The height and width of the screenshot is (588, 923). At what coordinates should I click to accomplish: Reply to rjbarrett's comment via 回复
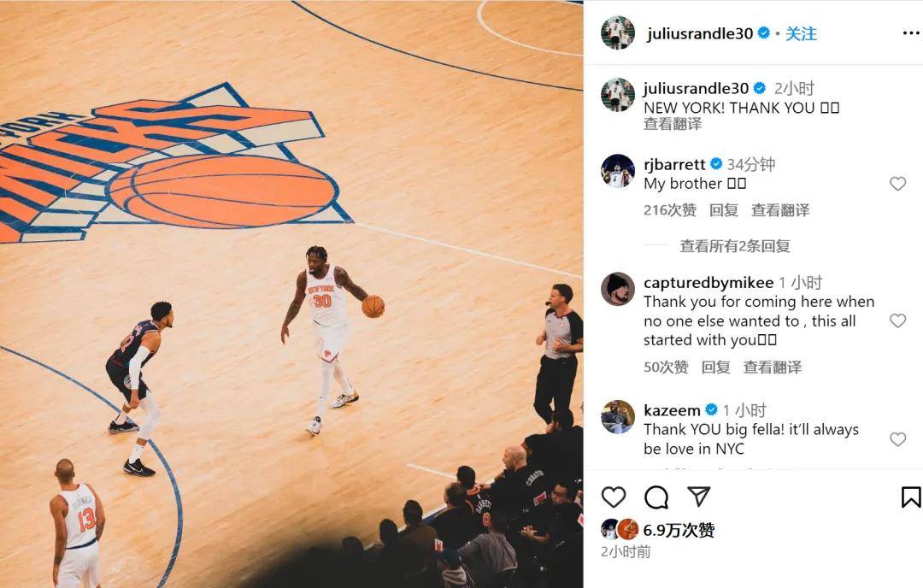click(724, 210)
